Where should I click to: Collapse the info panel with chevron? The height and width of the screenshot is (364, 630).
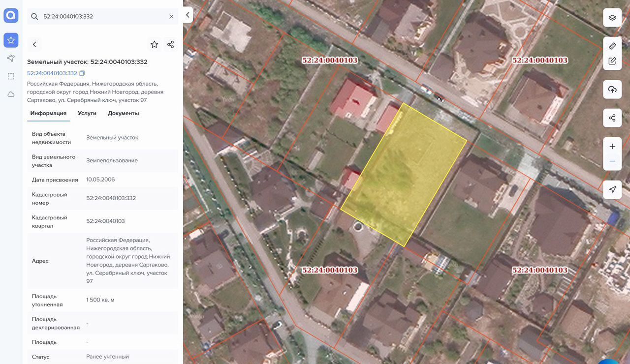188,15
